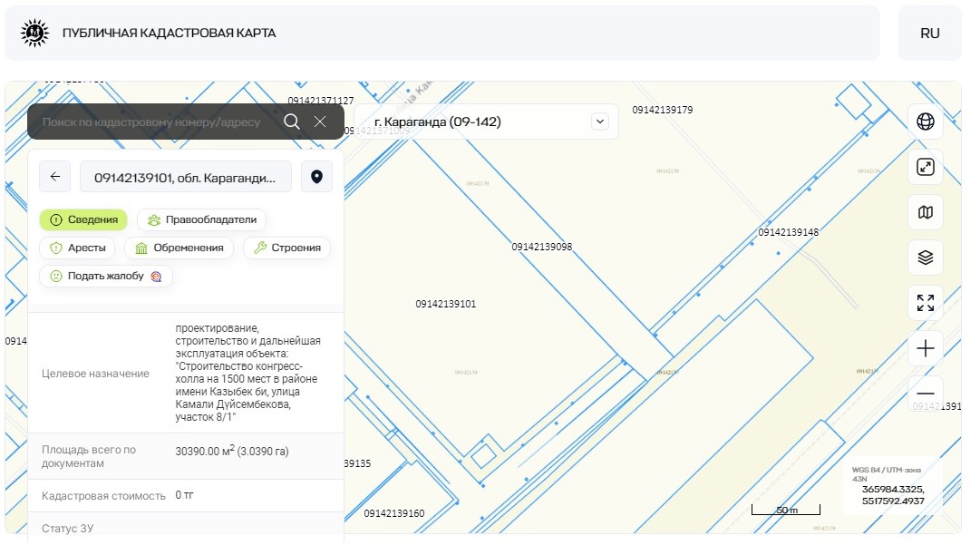980x545 pixels.
Task: Open the Аресты tab
Action: tap(77, 248)
